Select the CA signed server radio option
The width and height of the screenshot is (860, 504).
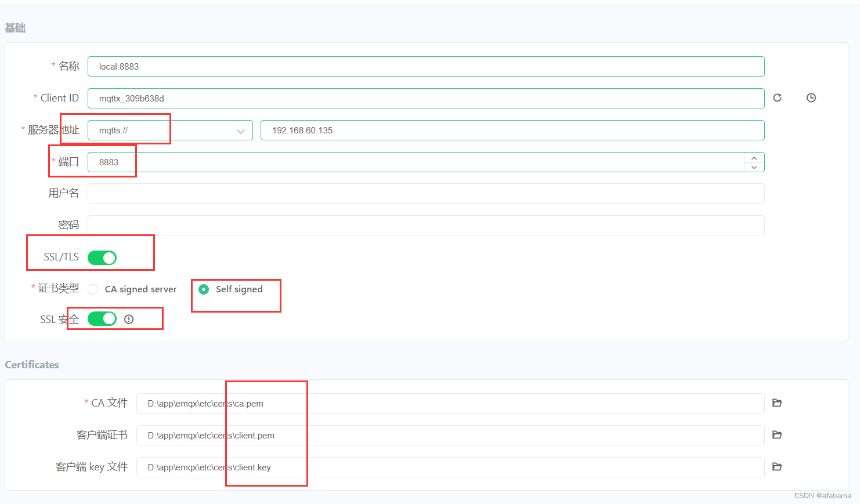tap(92, 289)
